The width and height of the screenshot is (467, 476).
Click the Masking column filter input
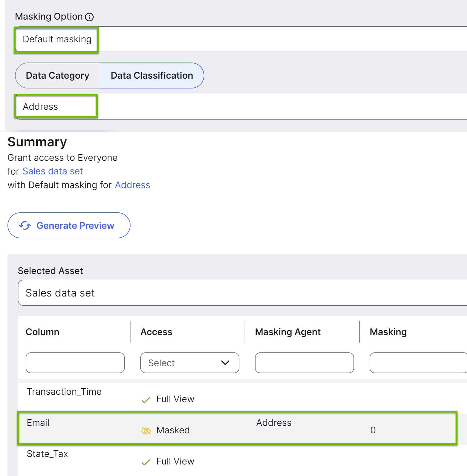click(418, 363)
